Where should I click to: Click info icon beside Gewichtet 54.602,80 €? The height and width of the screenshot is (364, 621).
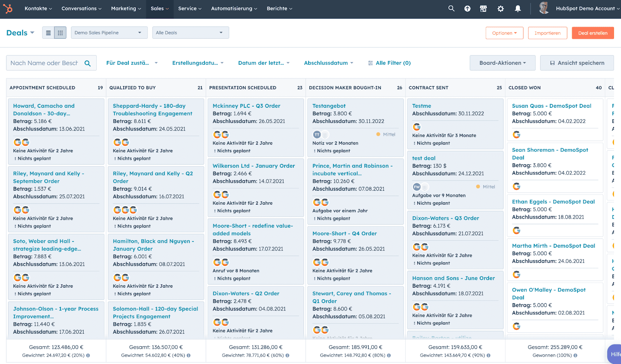tap(189, 355)
